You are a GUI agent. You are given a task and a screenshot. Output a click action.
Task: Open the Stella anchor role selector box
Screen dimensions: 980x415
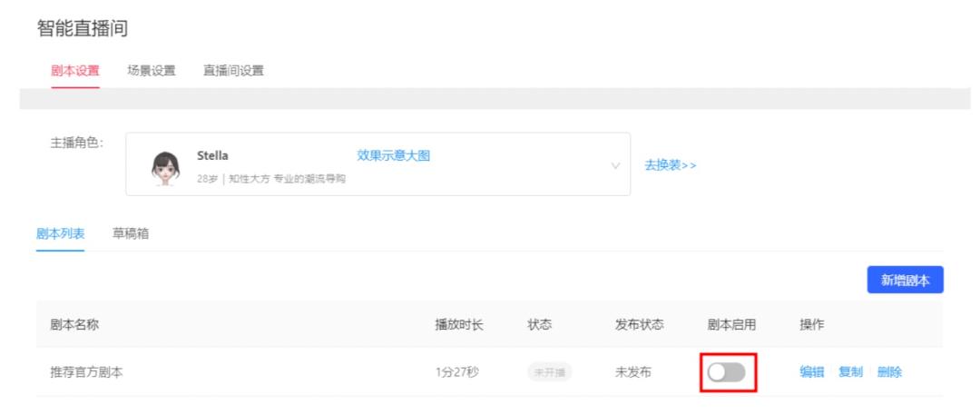[378, 164]
